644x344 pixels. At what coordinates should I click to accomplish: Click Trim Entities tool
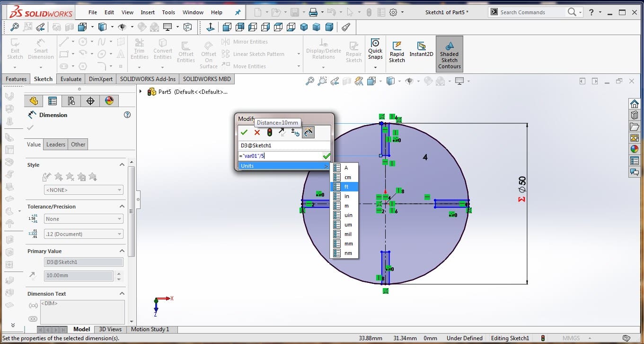click(x=139, y=49)
